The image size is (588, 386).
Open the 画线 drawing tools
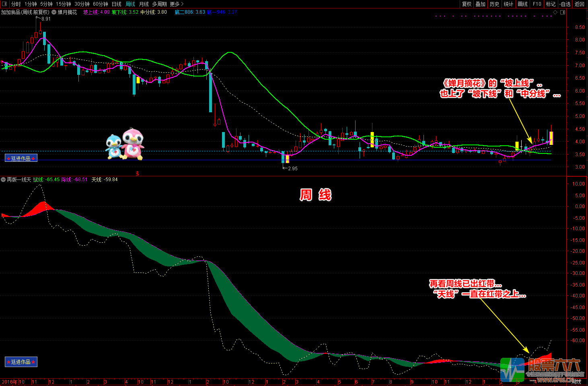coord(522,4)
